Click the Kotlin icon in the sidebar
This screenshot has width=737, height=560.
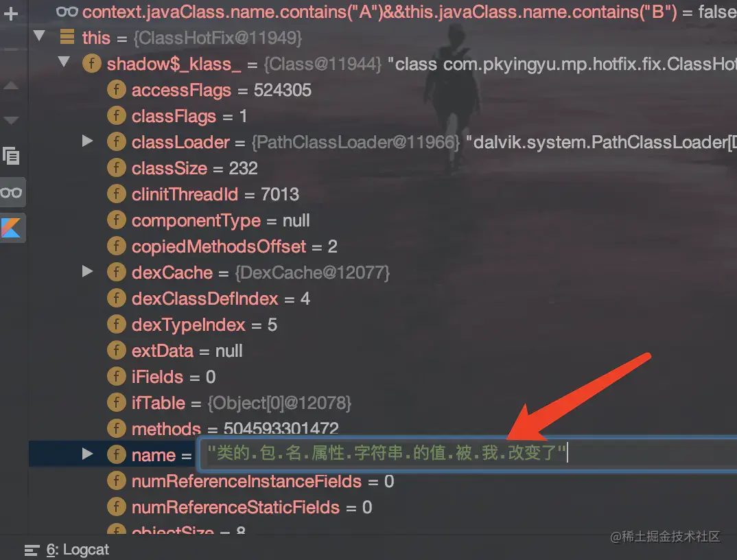click(x=11, y=228)
